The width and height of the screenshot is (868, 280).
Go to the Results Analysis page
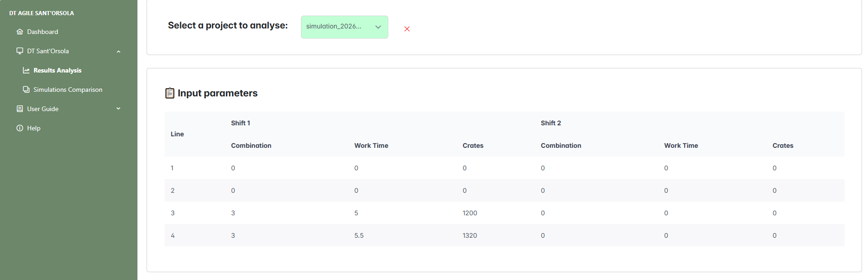pyautogui.click(x=57, y=70)
